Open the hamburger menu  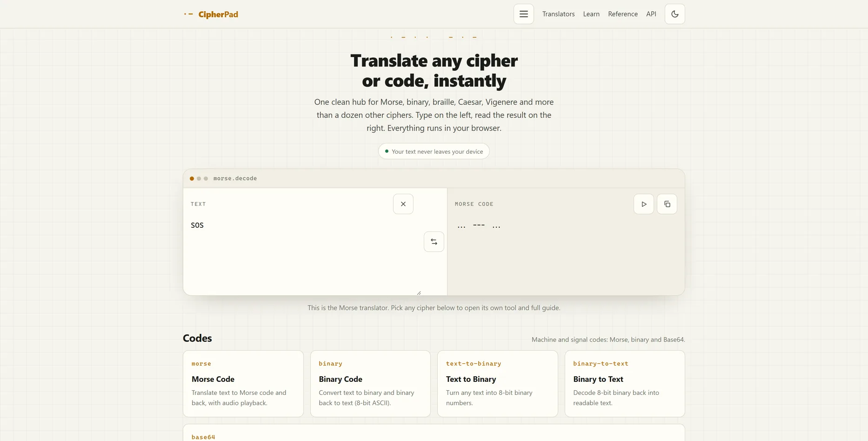(x=523, y=14)
